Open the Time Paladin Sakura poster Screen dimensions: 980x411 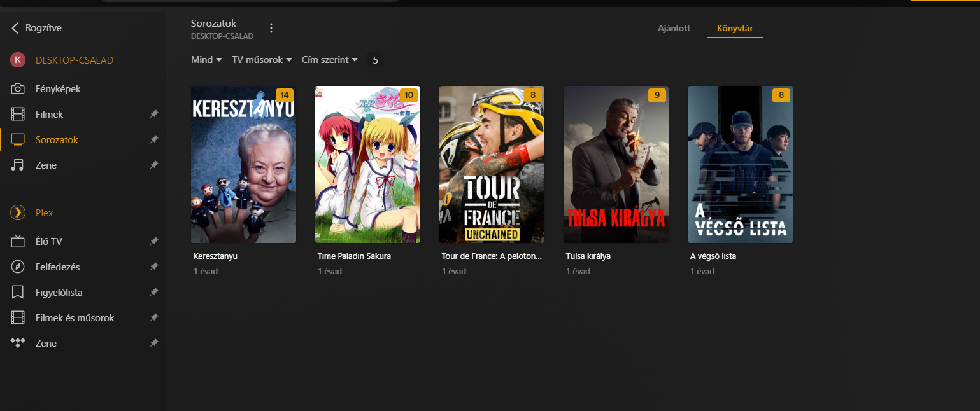coord(367,164)
